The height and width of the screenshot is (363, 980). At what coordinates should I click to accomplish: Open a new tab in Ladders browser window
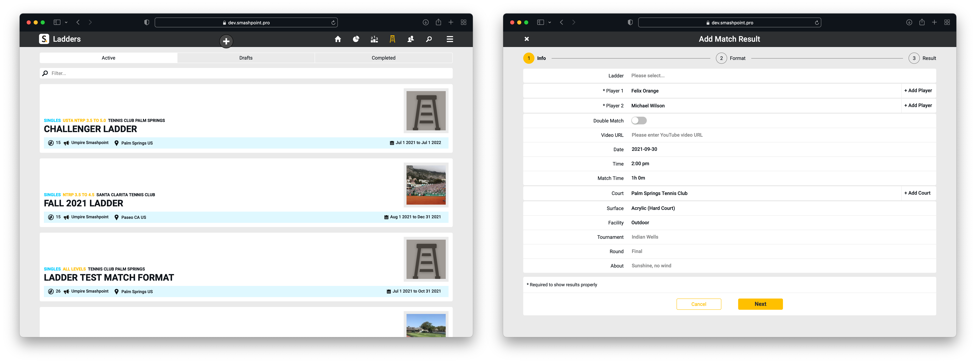(x=451, y=22)
